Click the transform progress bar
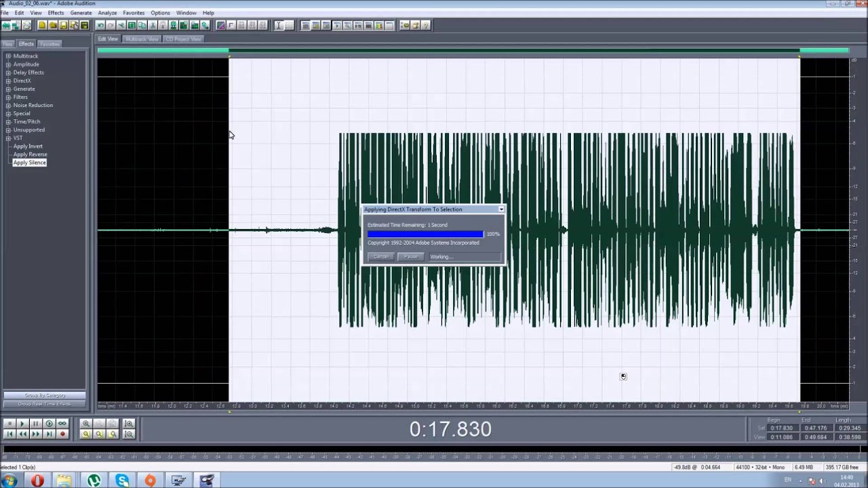The width and height of the screenshot is (868, 488). [425, 234]
